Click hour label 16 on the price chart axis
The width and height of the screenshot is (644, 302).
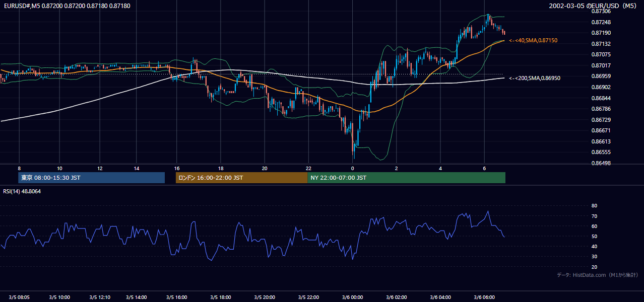tap(177, 168)
